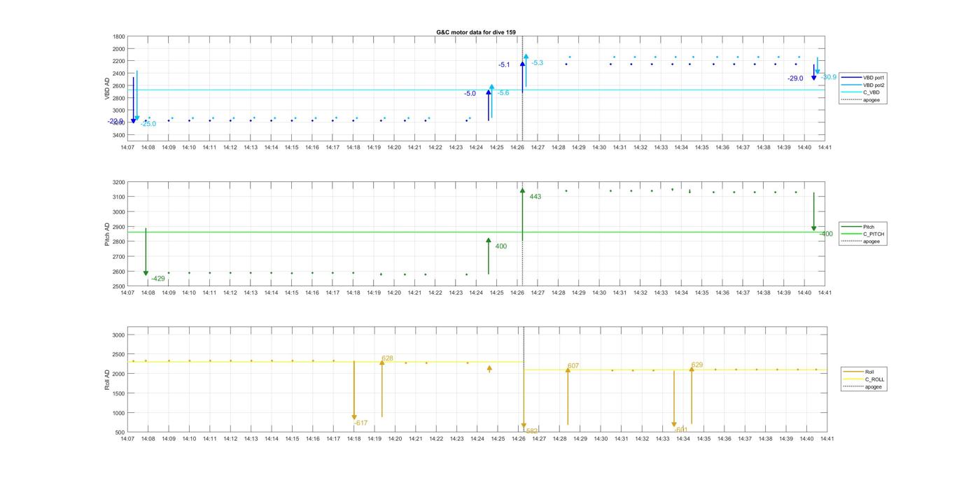This screenshot has height=485, width=980.
Task: Click the '-5.1' VBD annotation
Action: pyautogui.click(x=504, y=65)
